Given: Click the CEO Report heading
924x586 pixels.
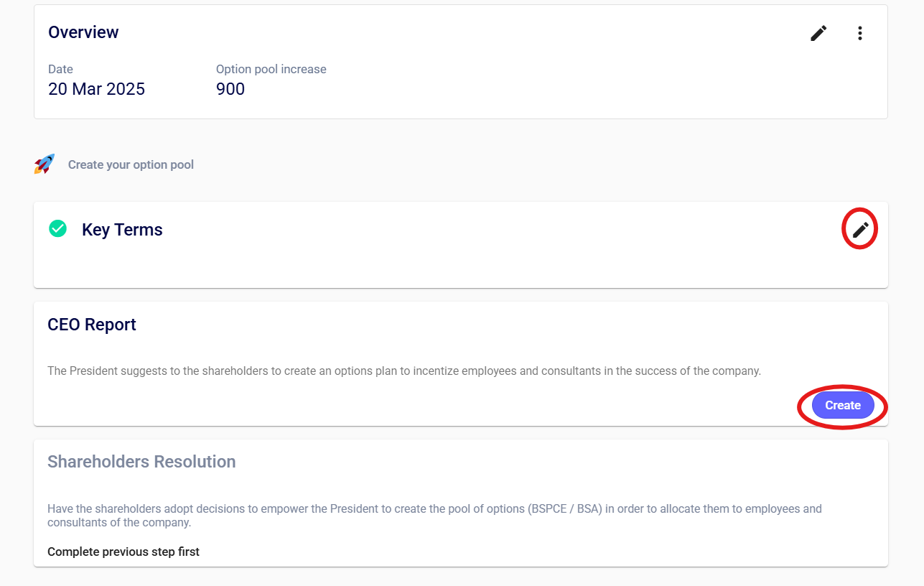Looking at the screenshot, I should coord(92,325).
